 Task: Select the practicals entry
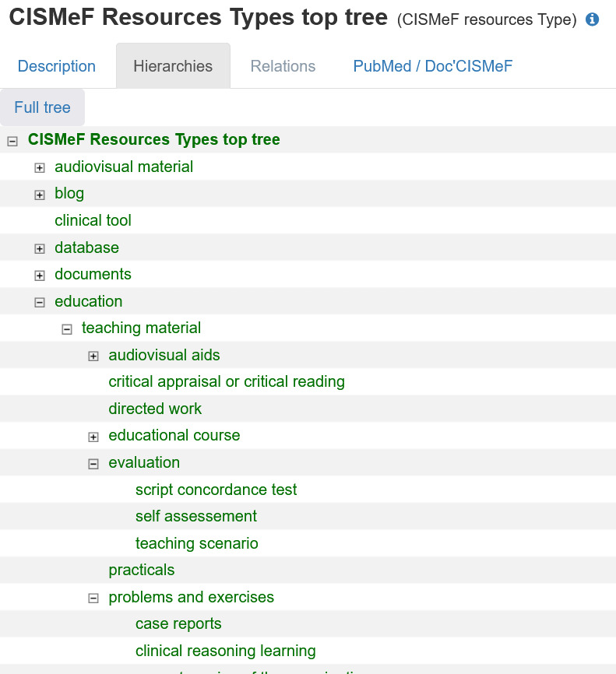point(142,570)
